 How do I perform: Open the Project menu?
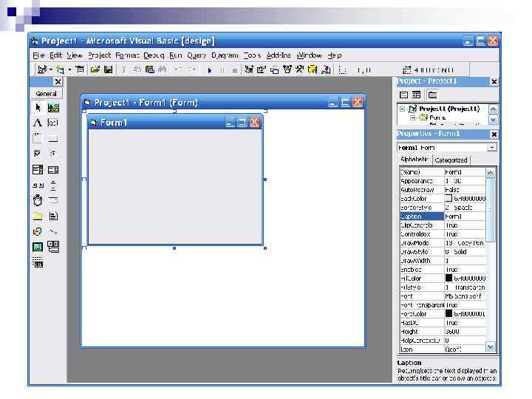pyautogui.click(x=100, y=55)
